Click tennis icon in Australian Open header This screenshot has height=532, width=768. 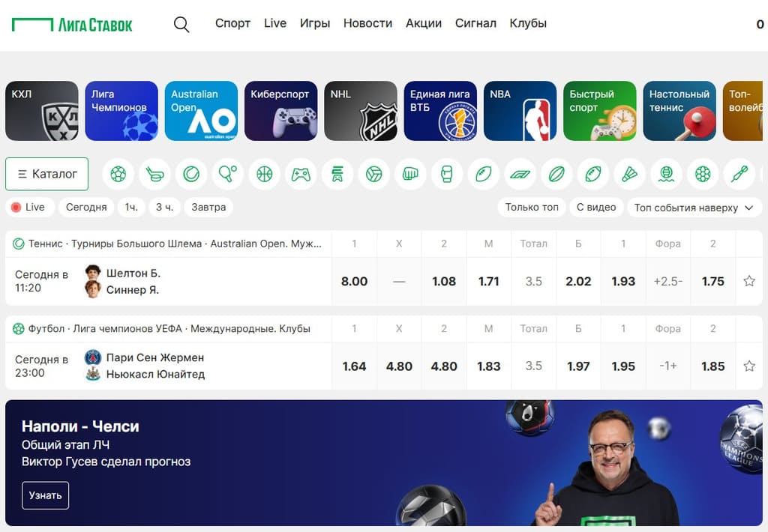[18, 244]
